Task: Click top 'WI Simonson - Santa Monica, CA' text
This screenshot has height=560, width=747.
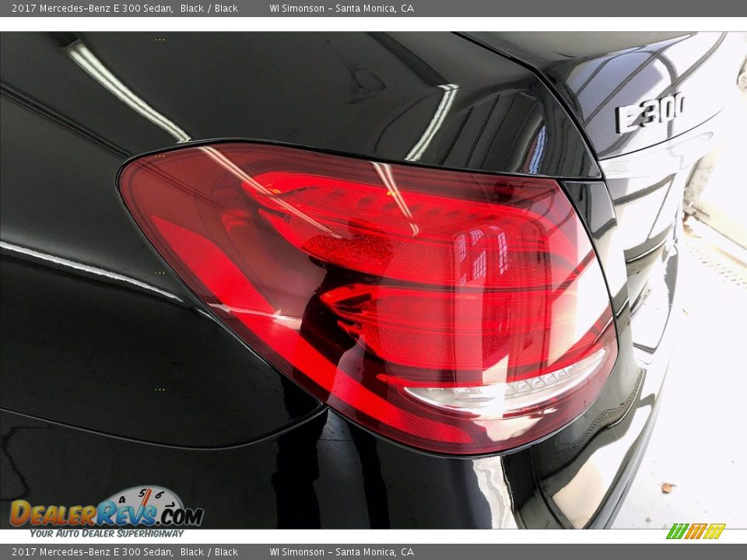Action: (342, 8)
